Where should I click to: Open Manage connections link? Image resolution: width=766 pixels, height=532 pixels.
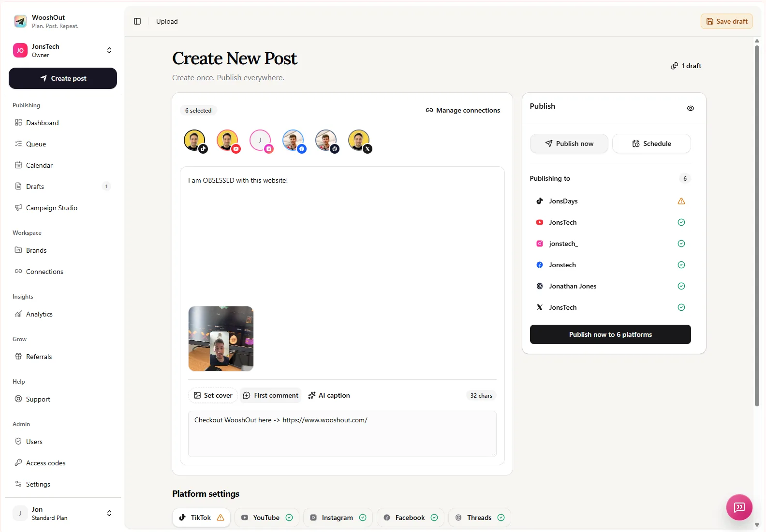[x=463, y=110]
